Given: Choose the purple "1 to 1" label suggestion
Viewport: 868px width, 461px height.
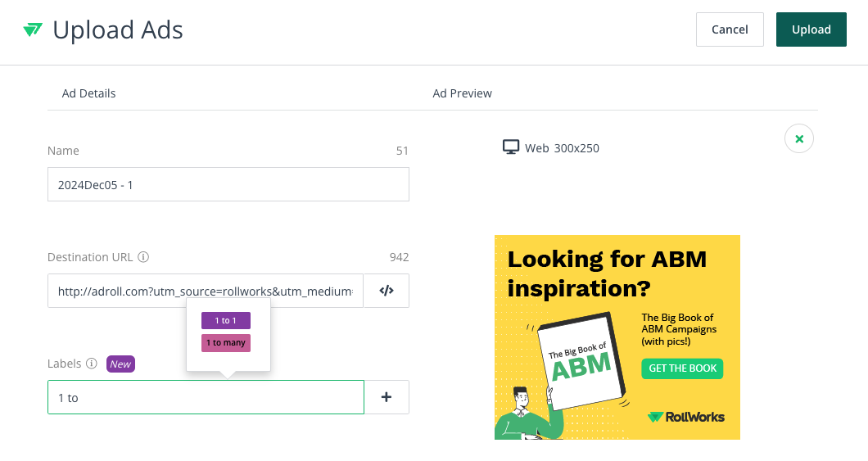Looking at the screenshot, I should (x=226, y=320).
